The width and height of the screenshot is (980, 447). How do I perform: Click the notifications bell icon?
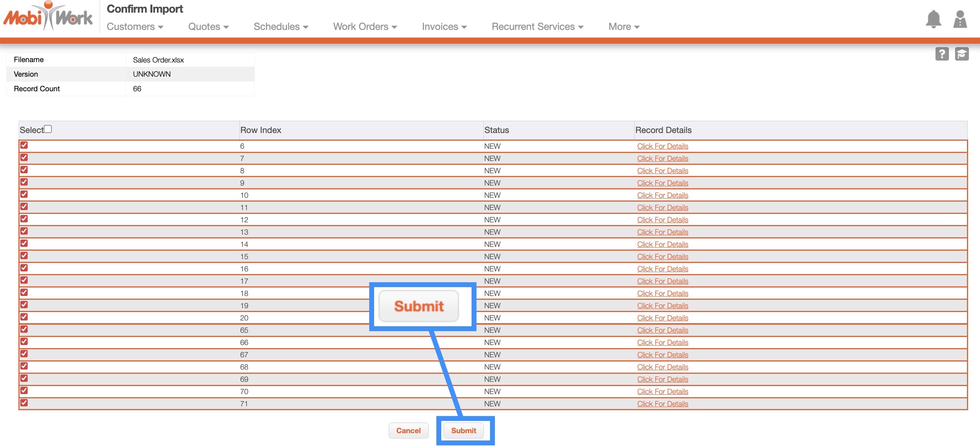pyautogui.click(x=933, y=19)
